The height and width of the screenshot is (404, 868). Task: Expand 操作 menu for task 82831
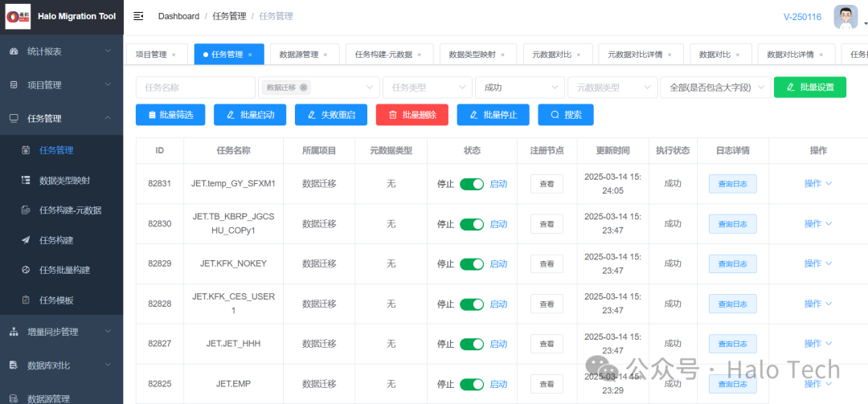click(818, 184)
